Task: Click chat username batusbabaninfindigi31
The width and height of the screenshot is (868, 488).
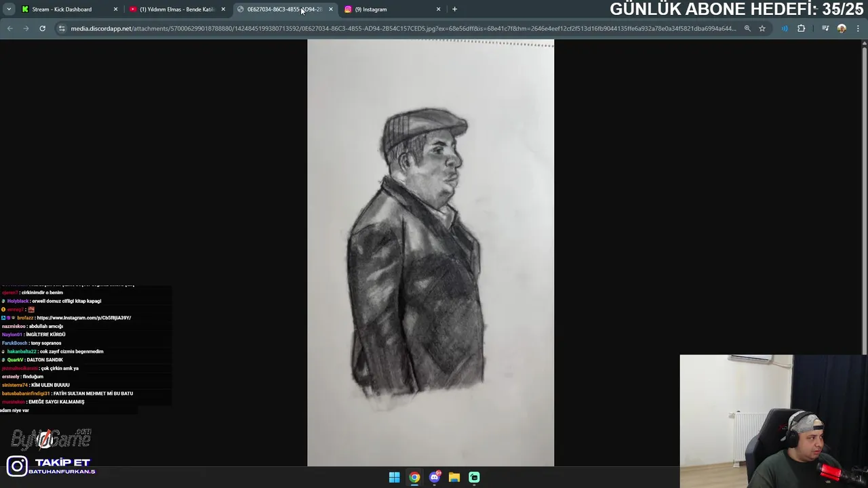Action: point(26,394)
